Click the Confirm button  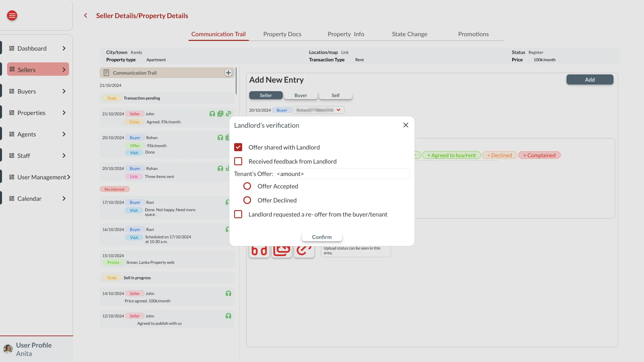322,237
